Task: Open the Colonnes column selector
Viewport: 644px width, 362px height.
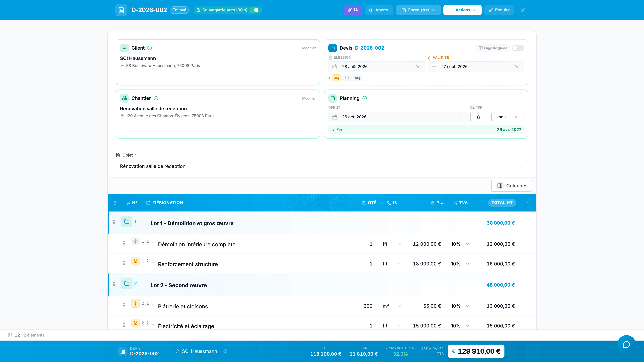Action: pyautogui.click(x=512, y=186)
